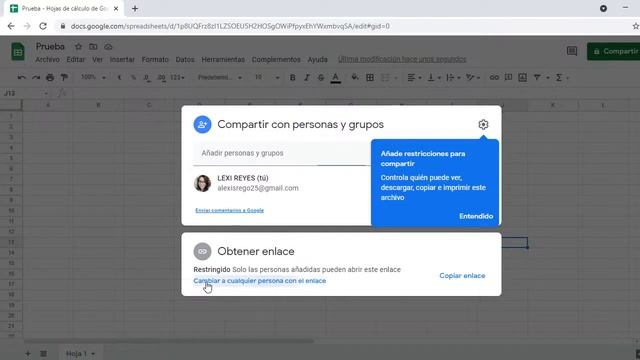The height and width of the screenshot is (360, 640).
Task: Click the move-to-folder icon by Prueba
Action: [93, 47]
